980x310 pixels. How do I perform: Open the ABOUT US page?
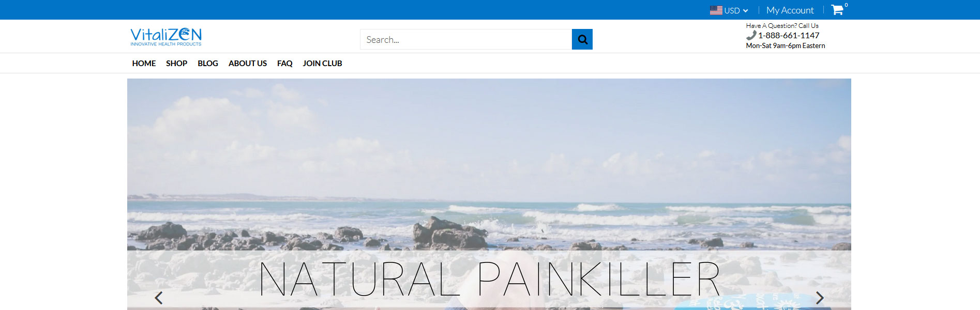pos(248,63)
